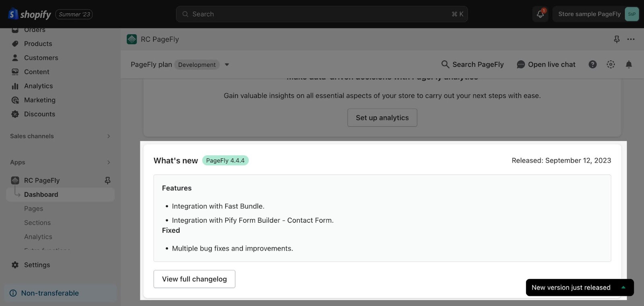Open the Analytics sub-item under RC PageFly
This screenshot has width=644, height=306.
[x=38, y=237]
